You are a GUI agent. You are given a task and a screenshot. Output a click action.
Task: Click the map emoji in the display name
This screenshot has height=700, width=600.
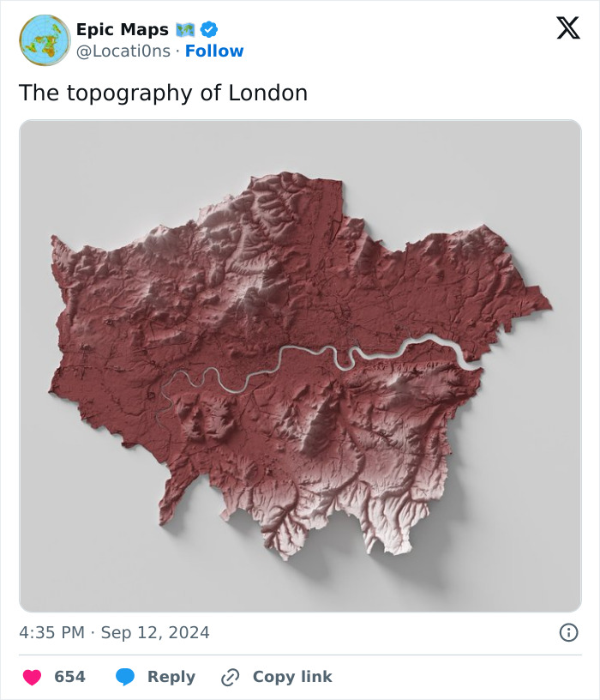[x=185, y=29]
